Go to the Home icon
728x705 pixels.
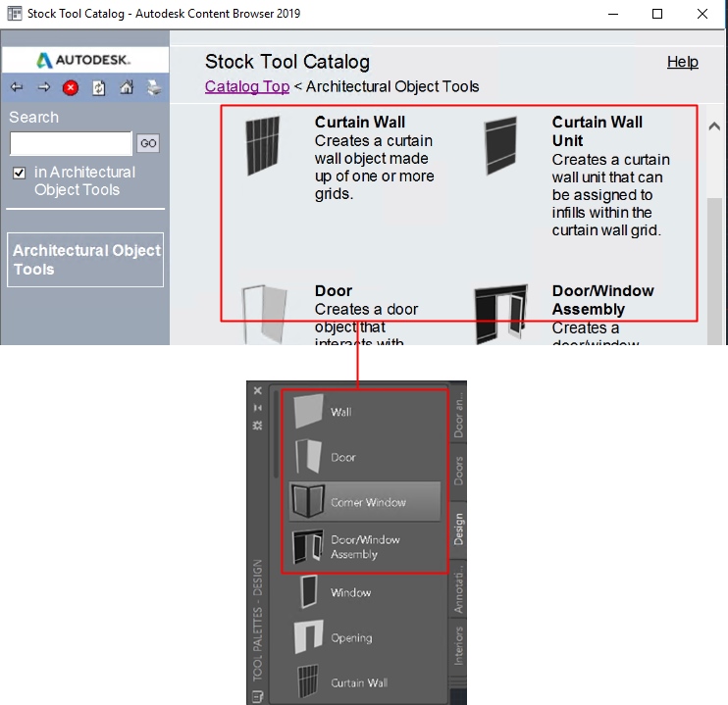(x=127, y=87)
